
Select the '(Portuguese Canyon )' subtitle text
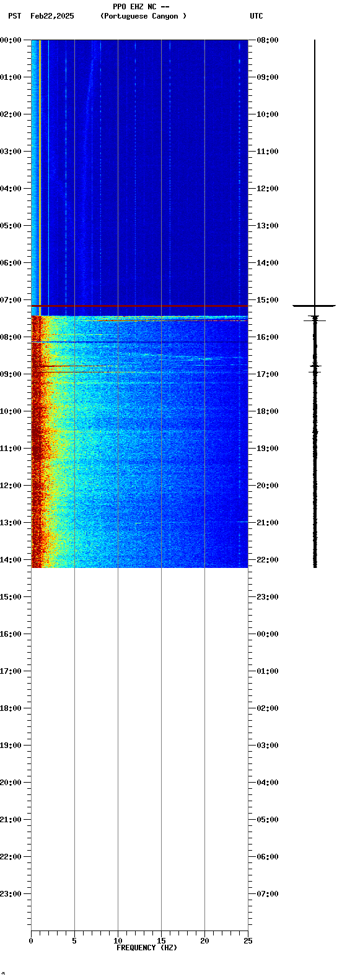143,16
